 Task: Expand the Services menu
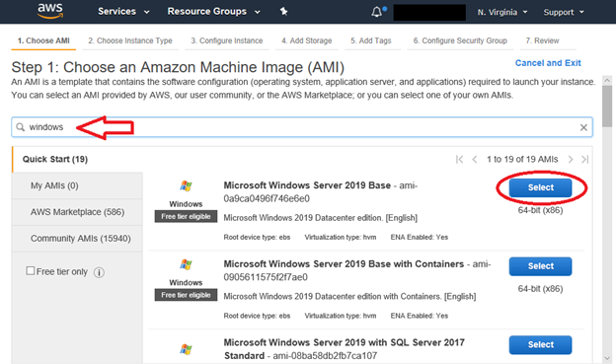[123, 12]
